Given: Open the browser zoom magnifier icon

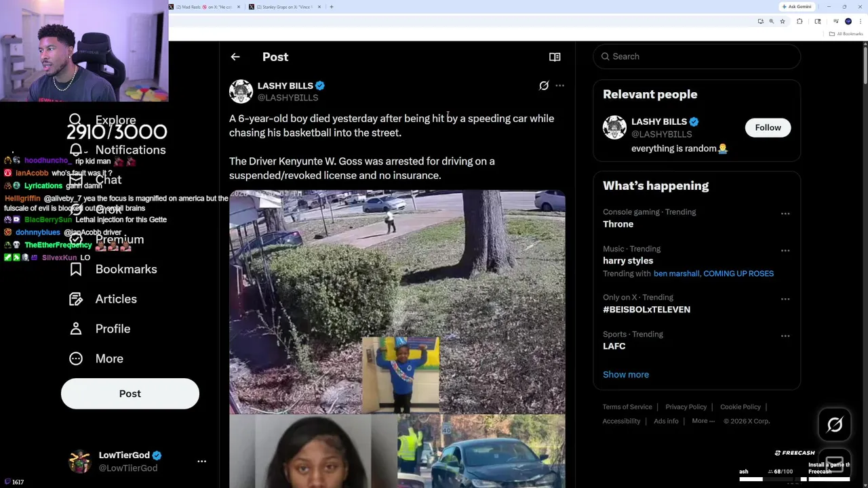Looking at the screenshot, I should pos(771,22).
